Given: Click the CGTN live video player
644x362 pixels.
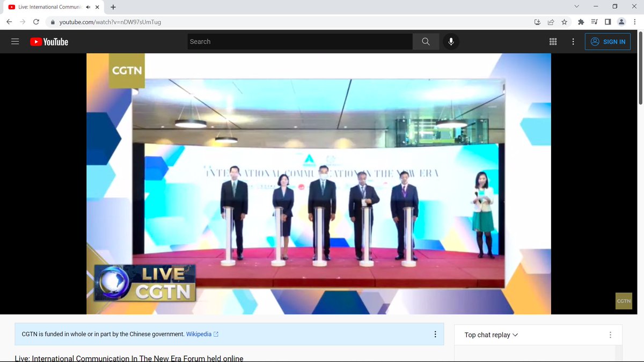Looking at the screenshot, I should pyautogui.click(x=319, y=183).
